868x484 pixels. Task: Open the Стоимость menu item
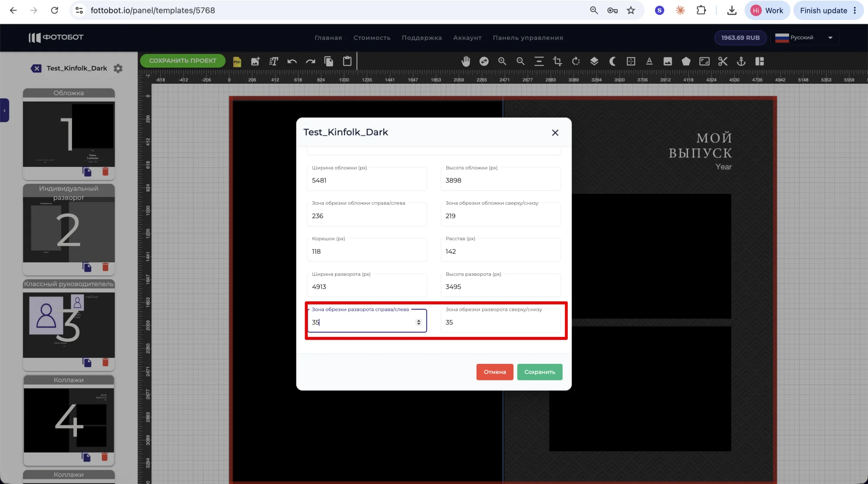point(372,38)
